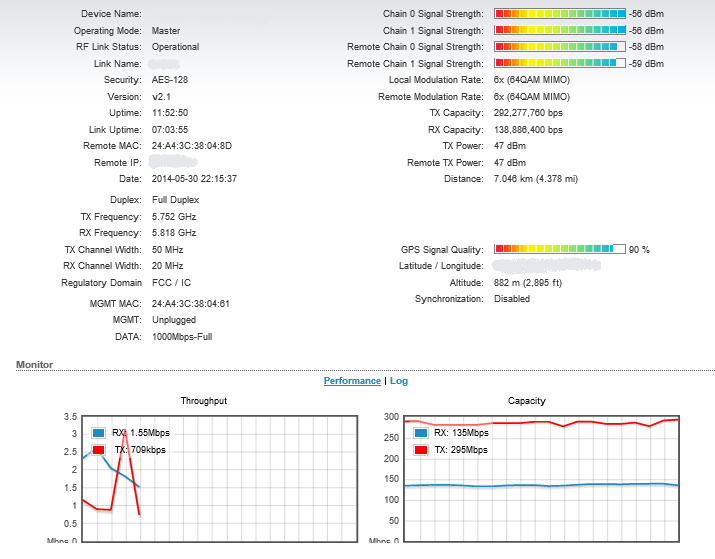Click the Local Modulation Rate value 6x
The image size is (715, 559).
click(532, 80)
